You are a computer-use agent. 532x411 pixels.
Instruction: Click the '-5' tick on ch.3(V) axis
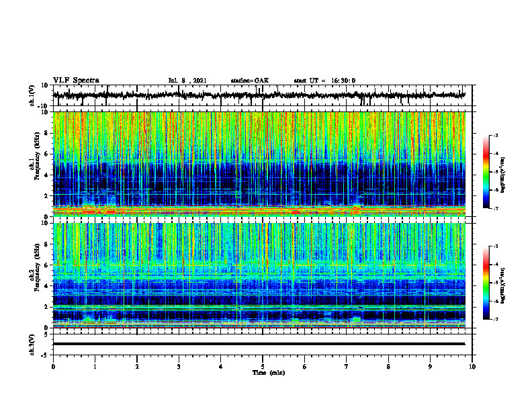[x=45, y=355]
